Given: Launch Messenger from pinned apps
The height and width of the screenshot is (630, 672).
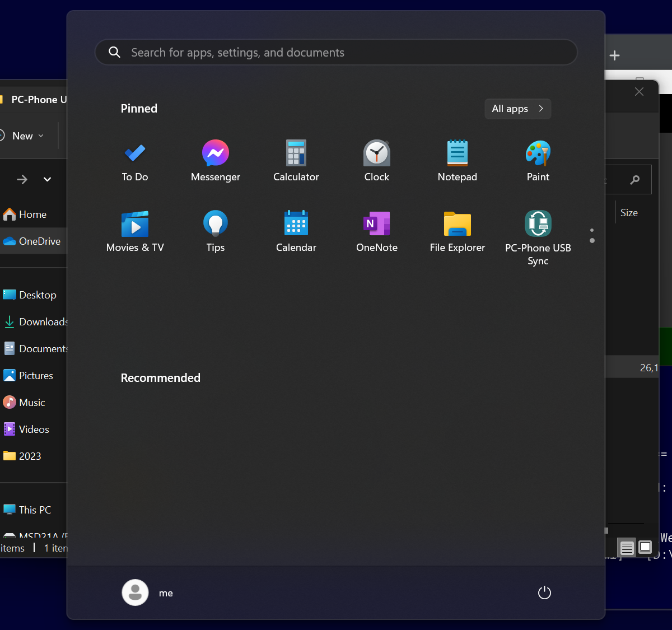Looking at the screenshot, I should click(x=215, y=160).
